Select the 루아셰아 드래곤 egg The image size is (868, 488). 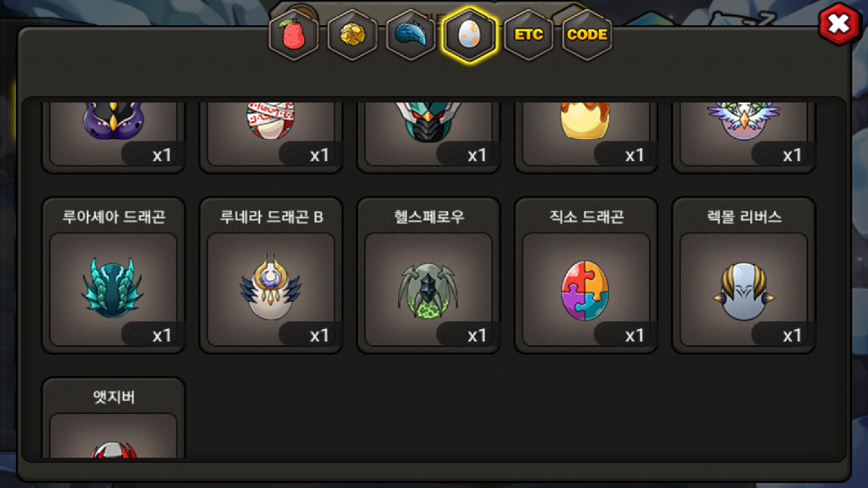click(x=113, y=275)
